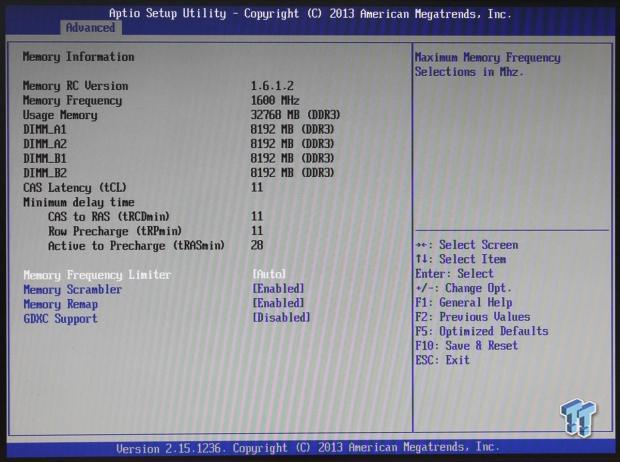Screen dimensions: 620x462
Task: Click the Version 2.15.1236 footer text
Action: pos(308,448)
